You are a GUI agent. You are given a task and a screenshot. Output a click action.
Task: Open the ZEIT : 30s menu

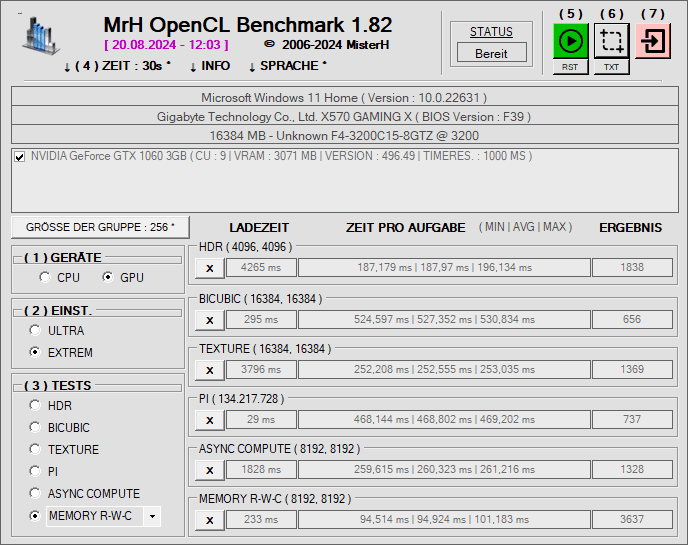[x=117, y=66]
